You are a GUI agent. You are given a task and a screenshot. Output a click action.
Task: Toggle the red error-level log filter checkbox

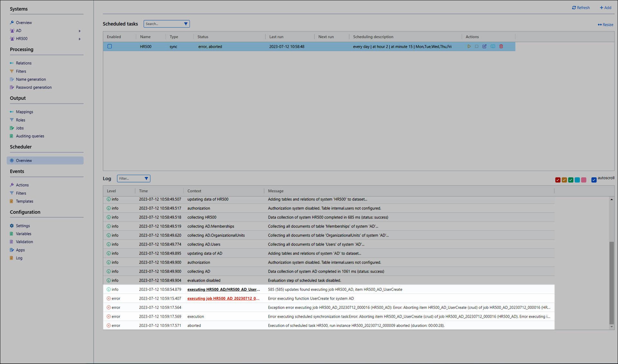pyautogui.click(x=558, y=180)
